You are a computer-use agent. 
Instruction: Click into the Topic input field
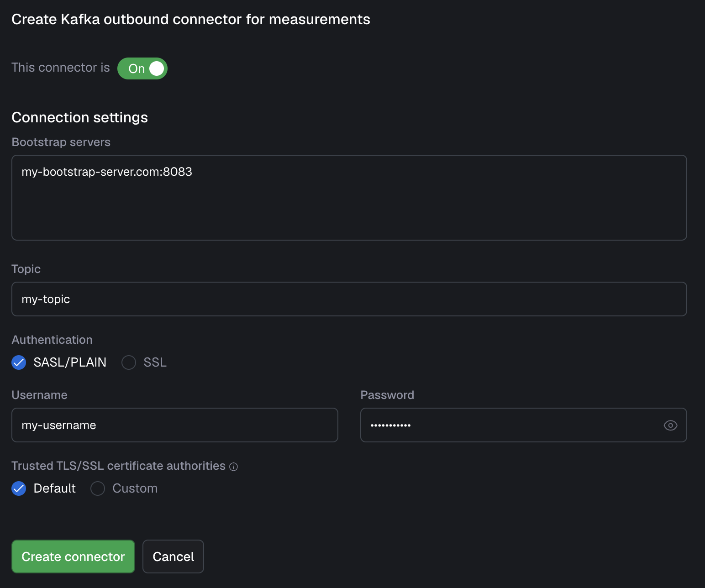click(x=349, y=299)
